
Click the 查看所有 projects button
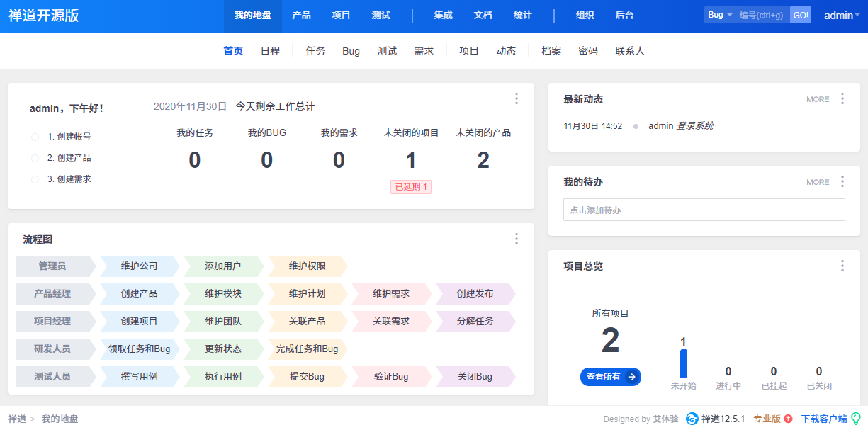tap(610, 377)
